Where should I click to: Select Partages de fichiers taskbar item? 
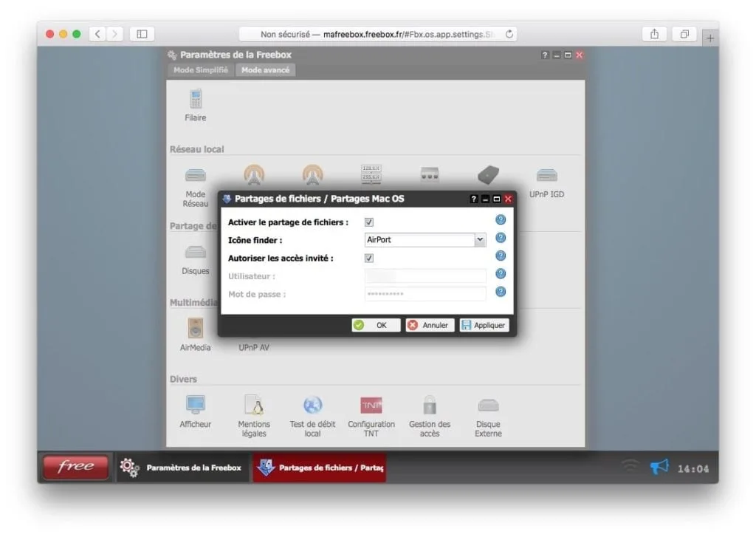(x=319, y=468)
